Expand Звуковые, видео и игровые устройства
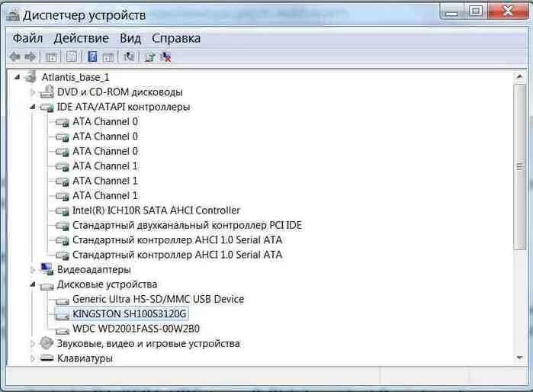 click(33, 344)
